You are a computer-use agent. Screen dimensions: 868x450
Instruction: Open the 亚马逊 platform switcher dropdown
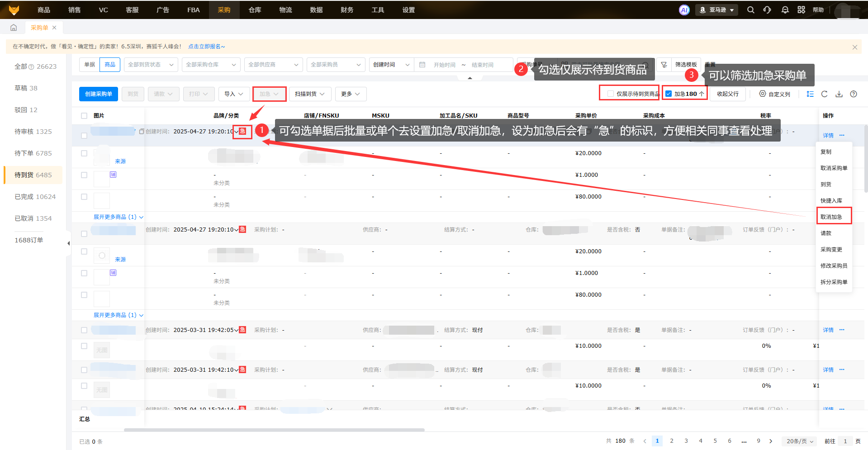pyautogui.click(x=716, y=10)
